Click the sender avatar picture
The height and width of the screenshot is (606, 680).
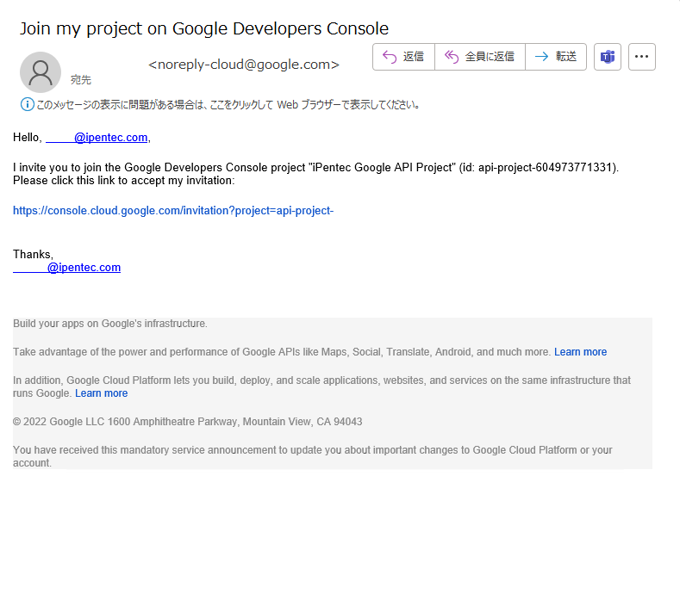40,72
